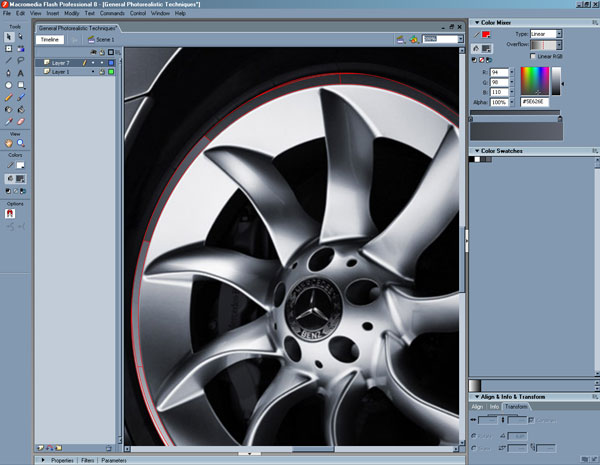Switch to the Parameters tab
This screenshot has height=465, width=600.
click(114, 460)
